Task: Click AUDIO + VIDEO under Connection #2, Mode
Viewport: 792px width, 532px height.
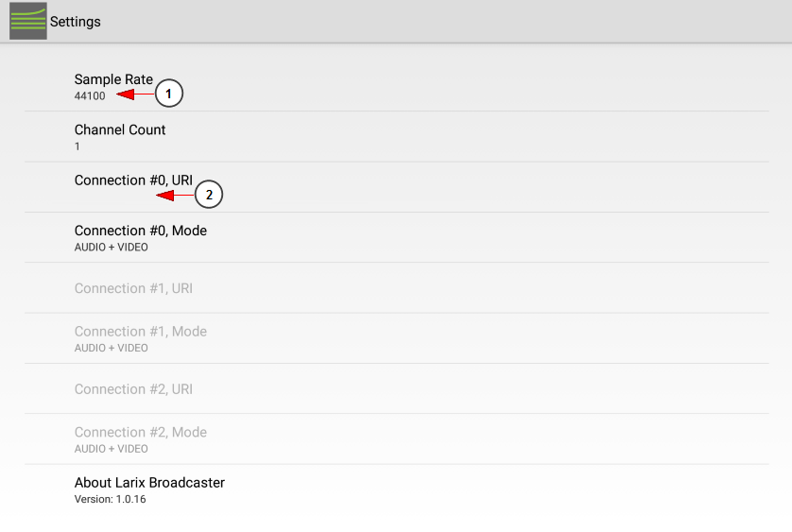Action: click(112, 449)
